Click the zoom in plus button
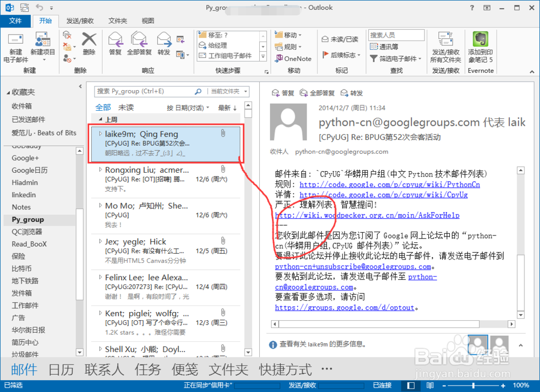The width and height of the screenshot is (540, 392). [503, 386]
